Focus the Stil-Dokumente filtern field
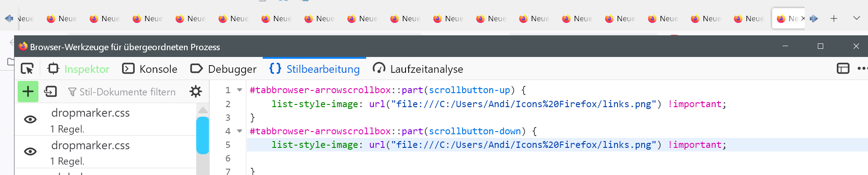Viewport: 868px width, 175px height. click(122, 92)
